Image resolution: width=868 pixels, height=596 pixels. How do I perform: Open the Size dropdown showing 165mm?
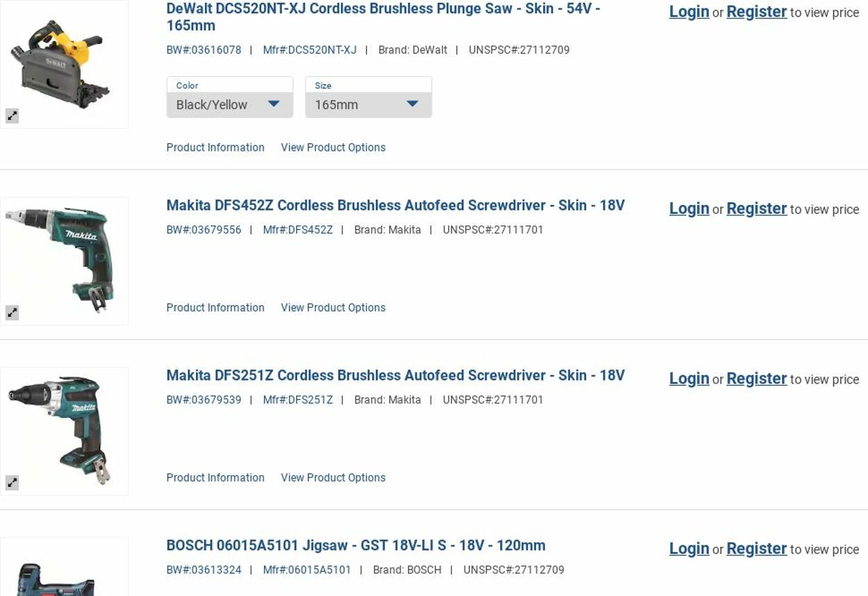(368, 104)
